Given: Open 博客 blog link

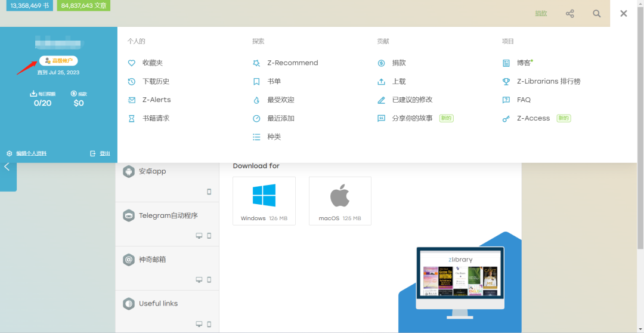Looking at the screenshot, I should [524, 63].
